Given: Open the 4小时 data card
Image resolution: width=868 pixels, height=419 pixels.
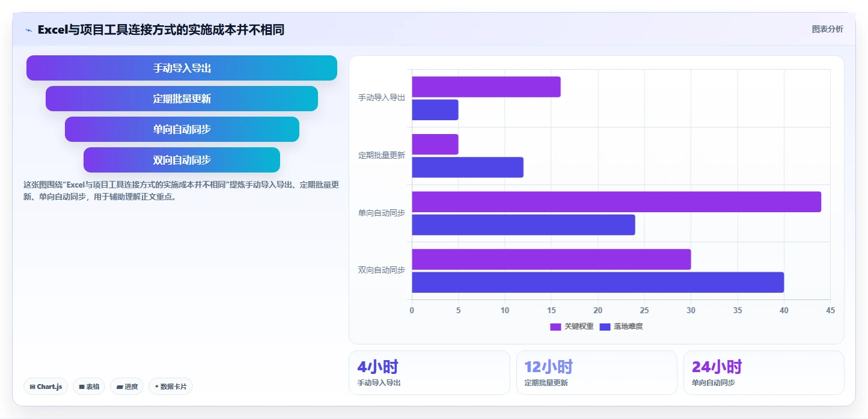Looking at the screenshot, I should click(429, 373).
